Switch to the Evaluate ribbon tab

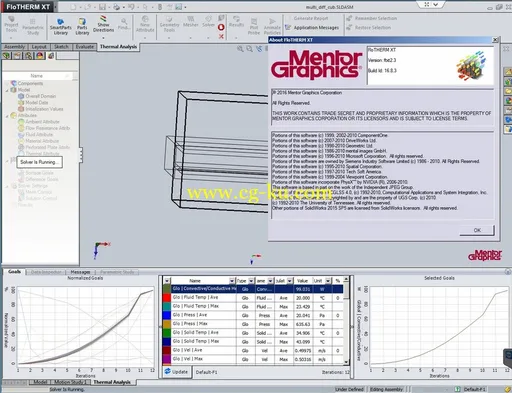[x=85, y=47]
